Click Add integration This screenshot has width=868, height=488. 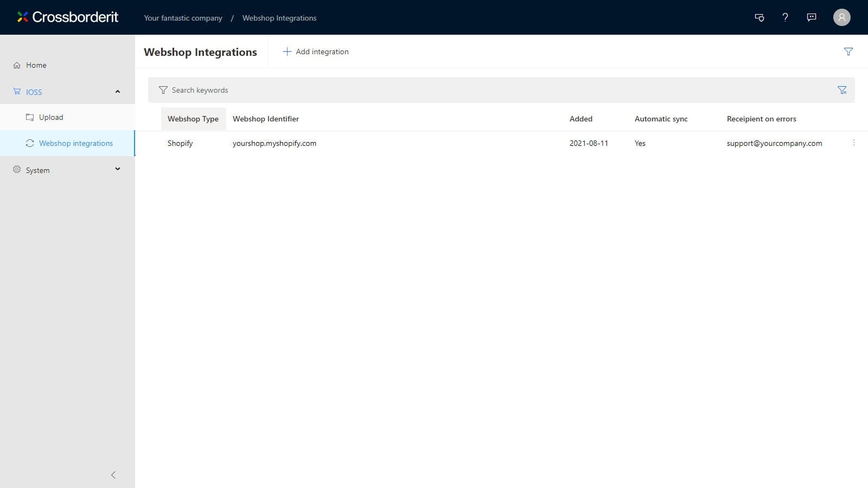(316, 52)
